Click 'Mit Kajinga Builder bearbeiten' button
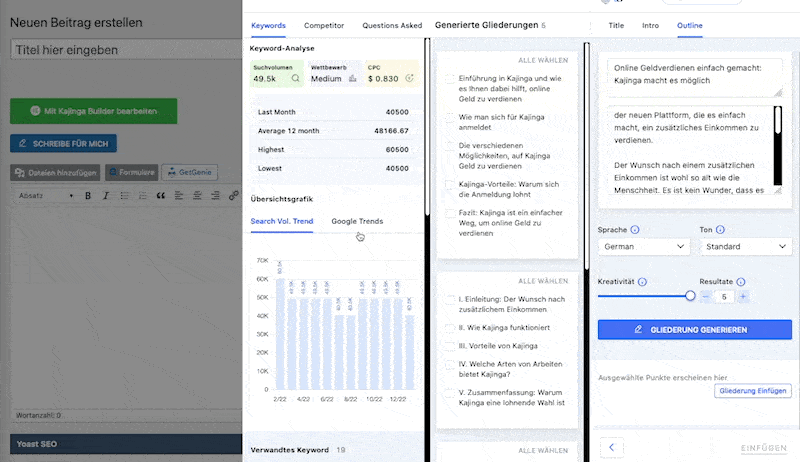Screen dimensions: 800x462 (94, 111)
